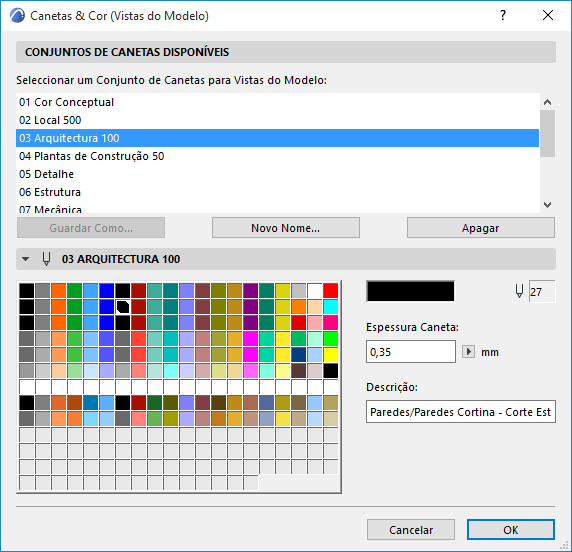Click the pen icon in the 03 Arquitectura 100 header
The width and height of the screenshot is (572, 552).
46,259
